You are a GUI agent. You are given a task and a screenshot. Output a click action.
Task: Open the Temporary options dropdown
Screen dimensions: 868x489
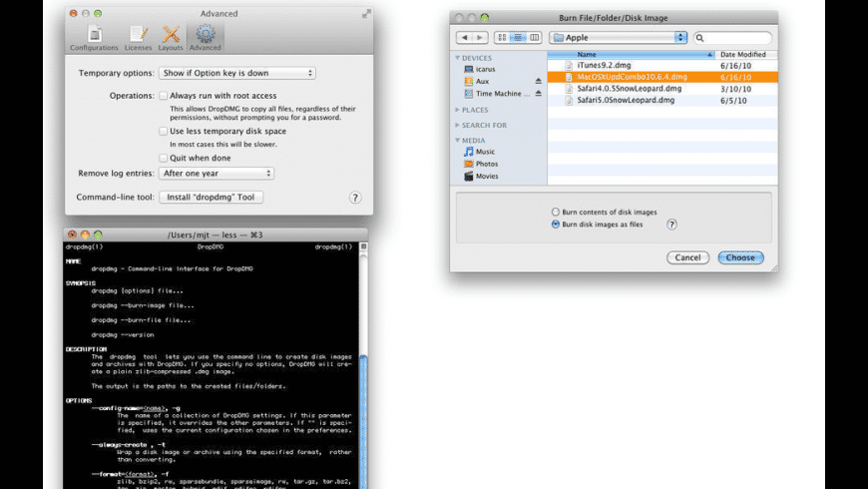[236, 73]
